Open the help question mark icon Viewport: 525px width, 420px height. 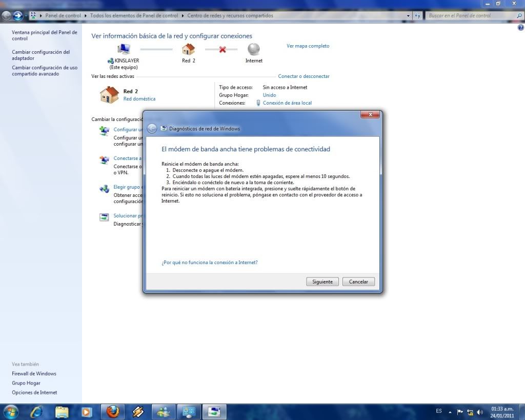pyautogui.click(x=521, y=27)
